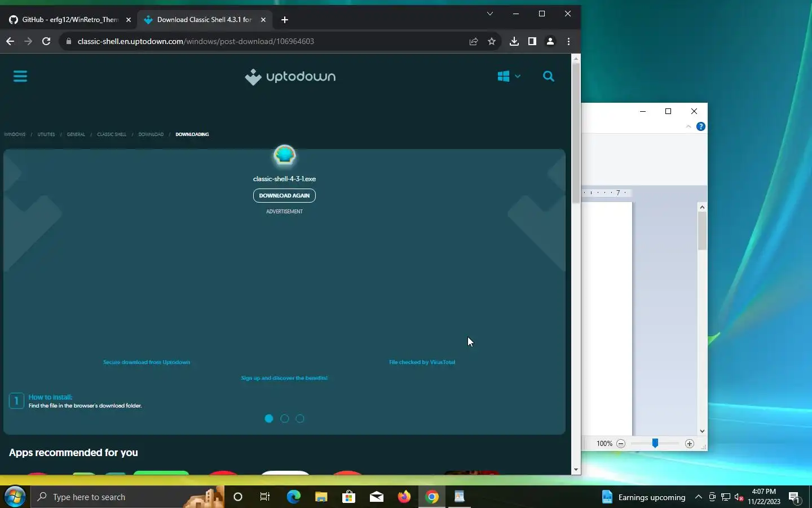Share this page icon in address bar
812x508 pixels.
(474, 41)
